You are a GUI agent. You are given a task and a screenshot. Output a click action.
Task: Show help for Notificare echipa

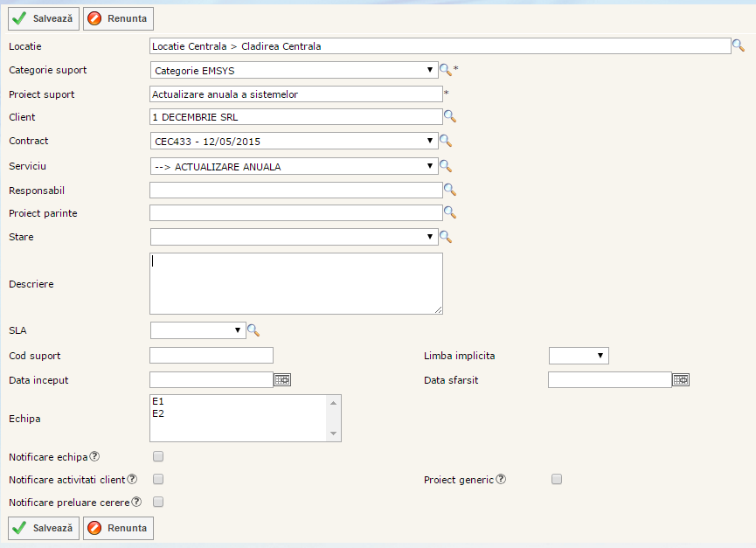[94, 456]
